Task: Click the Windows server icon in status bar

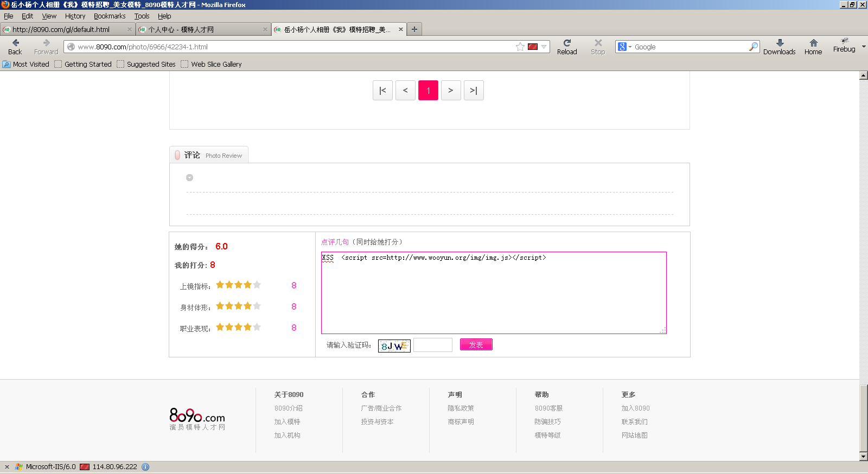Action: [x=19, y=466]
